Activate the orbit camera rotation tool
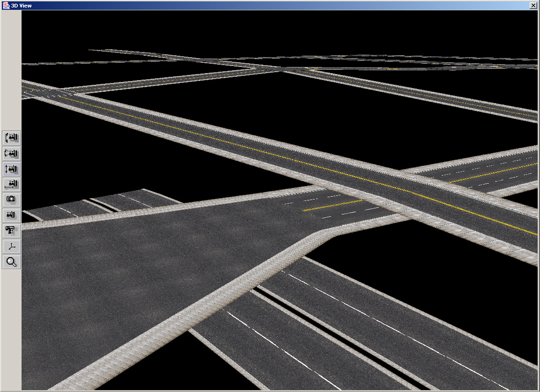This screenshot has height=392, width=540. 12,154
